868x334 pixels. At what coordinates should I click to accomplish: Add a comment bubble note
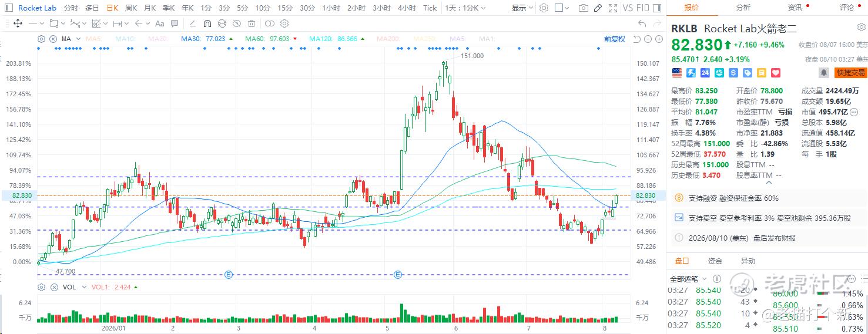click(175, 23)
